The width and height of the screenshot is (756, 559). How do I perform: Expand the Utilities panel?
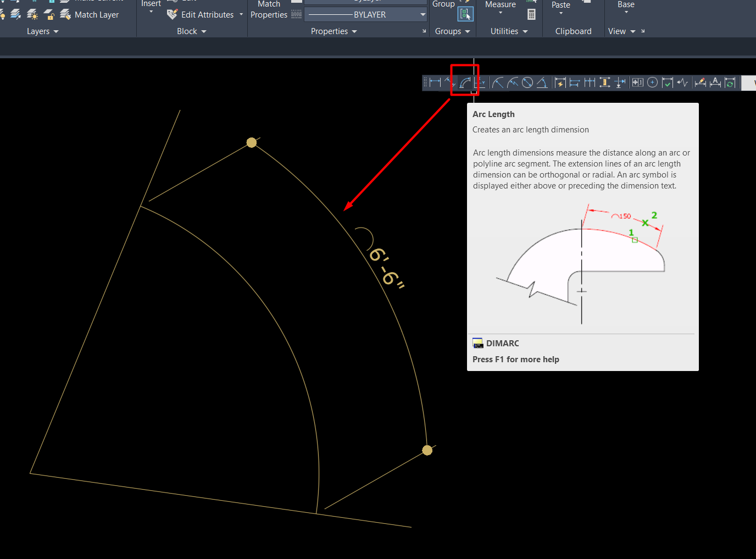coord(509,31)
